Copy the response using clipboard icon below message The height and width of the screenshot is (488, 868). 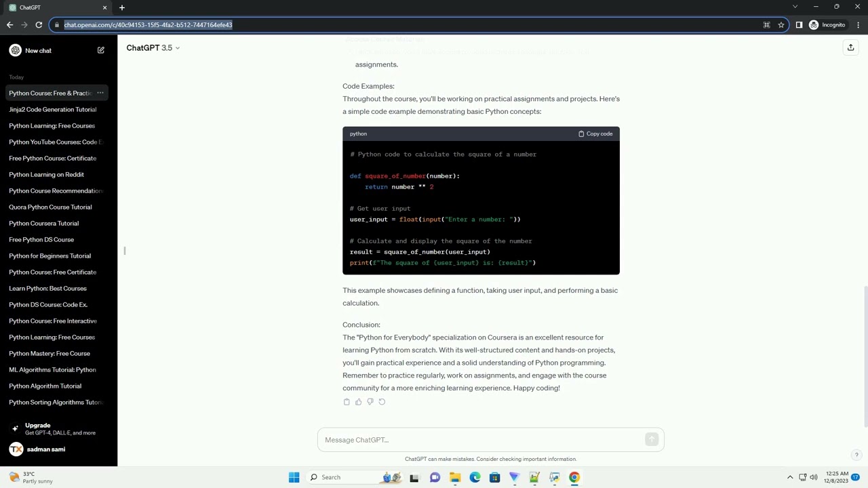pyautogui.click(x=347, y=402)
